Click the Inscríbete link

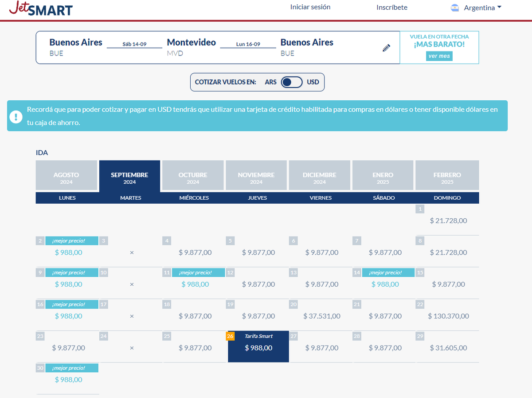click(392, 8)
